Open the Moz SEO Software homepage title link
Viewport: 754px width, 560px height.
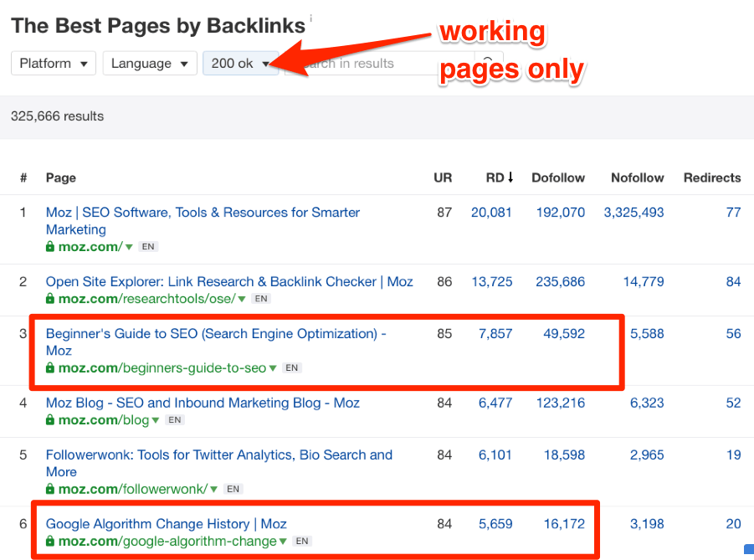click(x=203, y=221)
